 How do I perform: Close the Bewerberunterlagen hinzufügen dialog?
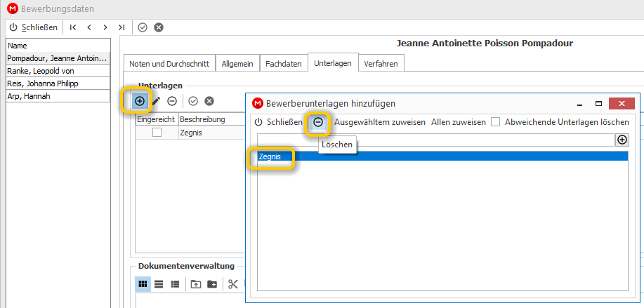click(x=622, y=104)
